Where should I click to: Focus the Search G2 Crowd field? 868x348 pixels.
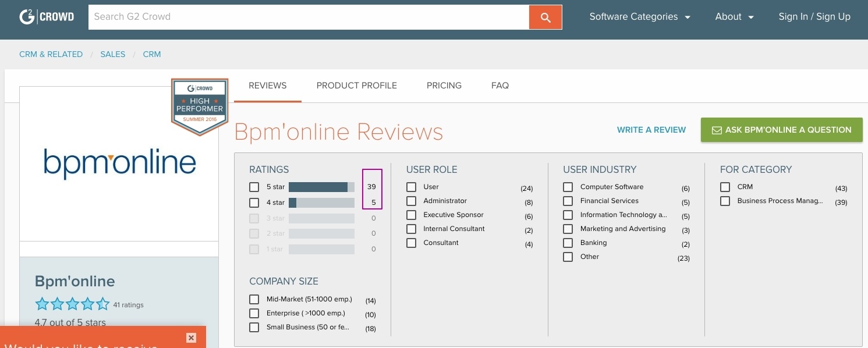pos(309,17)
